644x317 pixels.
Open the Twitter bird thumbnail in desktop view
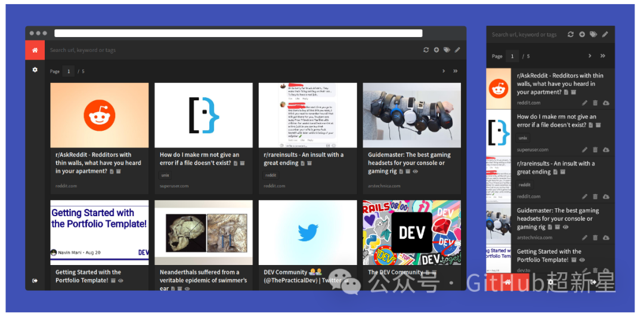pos(308,233)
